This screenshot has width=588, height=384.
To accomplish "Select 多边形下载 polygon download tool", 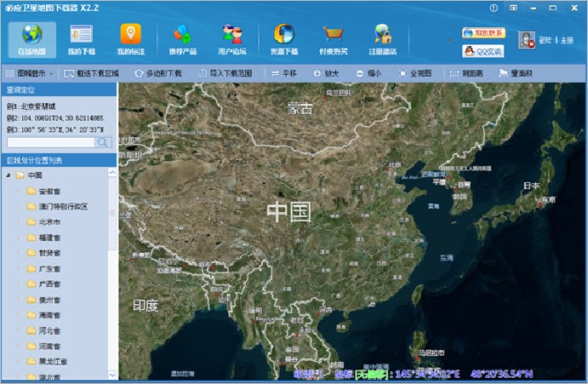I will (x=158, y=73).
